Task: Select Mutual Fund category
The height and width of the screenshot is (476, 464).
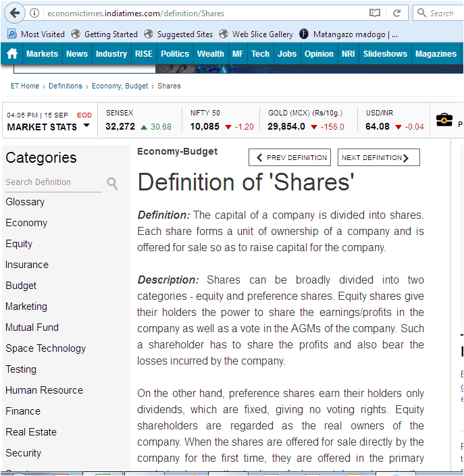Action: pyautogui.click(x=32, y=327)
